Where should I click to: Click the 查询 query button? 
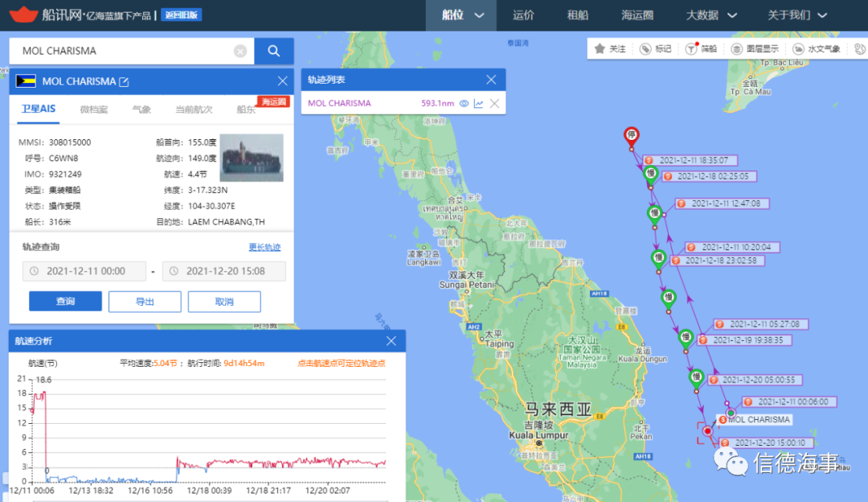[x=65, y=302]
